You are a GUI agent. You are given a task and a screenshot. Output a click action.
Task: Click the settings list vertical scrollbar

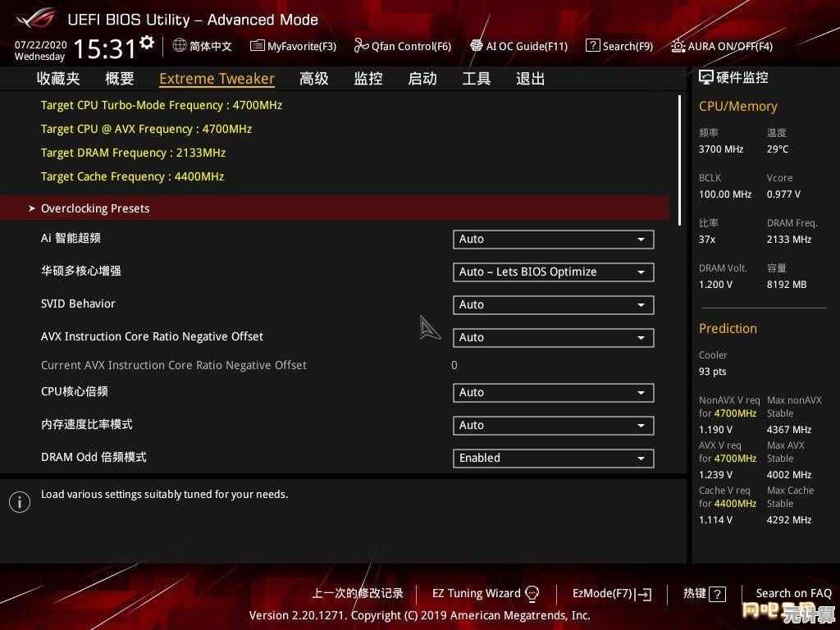pos(679,160)
